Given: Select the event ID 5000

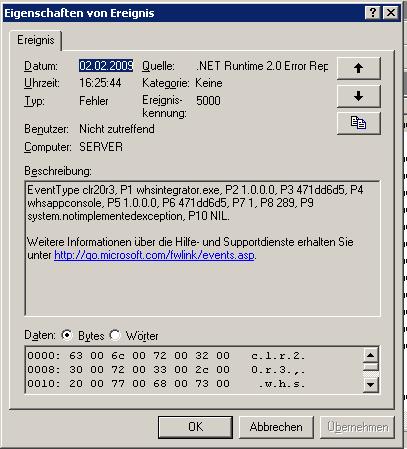Looking at the screenshot, I should click(x=208, y=101).
